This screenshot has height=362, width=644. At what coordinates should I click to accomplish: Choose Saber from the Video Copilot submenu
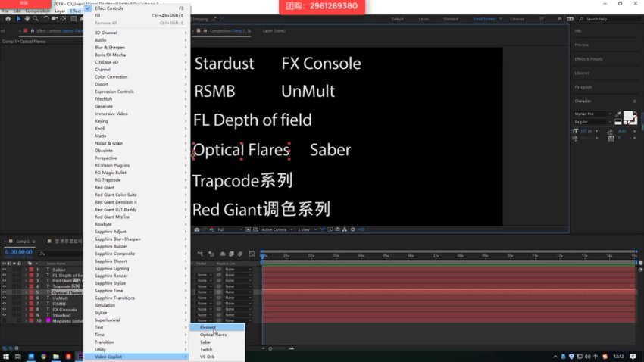tap(217, 342)
